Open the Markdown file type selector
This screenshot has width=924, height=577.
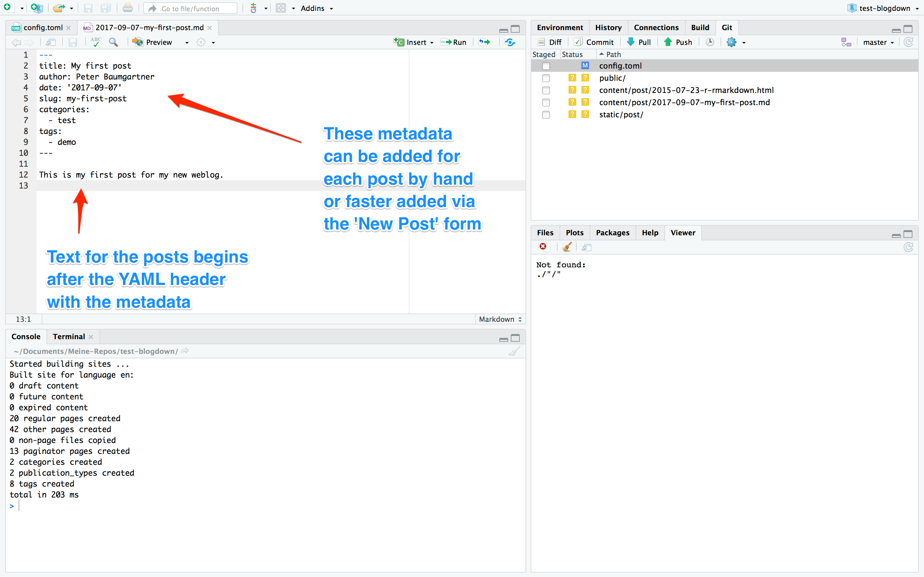[500, 319]
